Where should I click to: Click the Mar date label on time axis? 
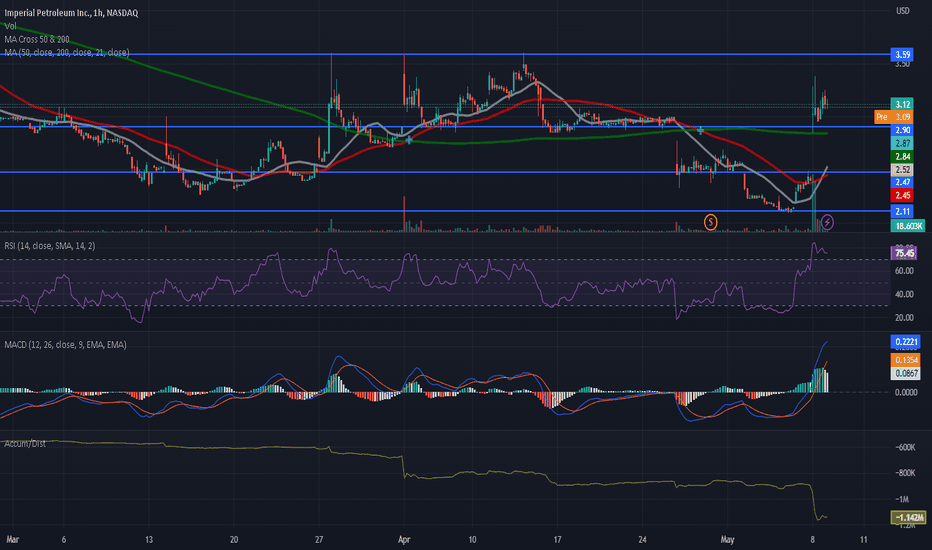12,540
